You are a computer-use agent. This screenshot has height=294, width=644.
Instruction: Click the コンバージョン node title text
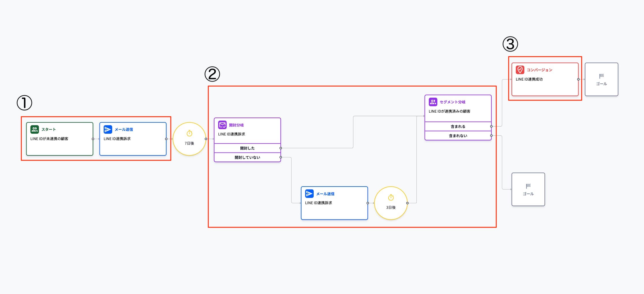coord(539,70)
